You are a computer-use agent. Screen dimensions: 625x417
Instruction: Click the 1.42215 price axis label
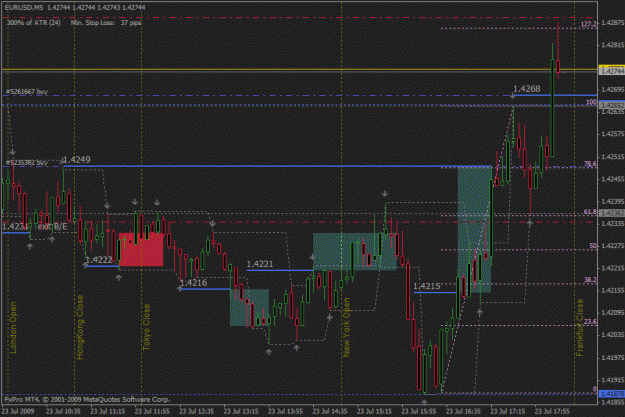pos(612,268)
